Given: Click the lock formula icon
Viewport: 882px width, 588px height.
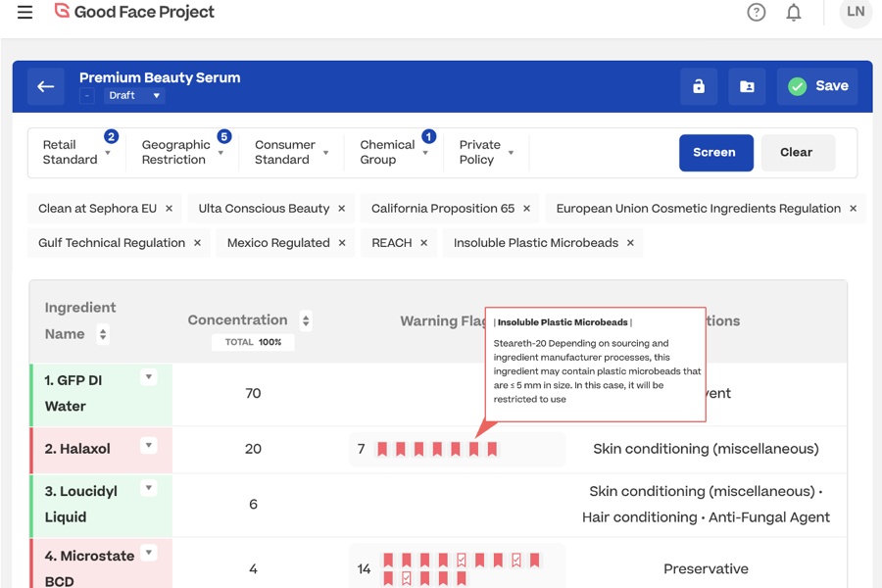Looking at the screenshot, I should 699,86.
